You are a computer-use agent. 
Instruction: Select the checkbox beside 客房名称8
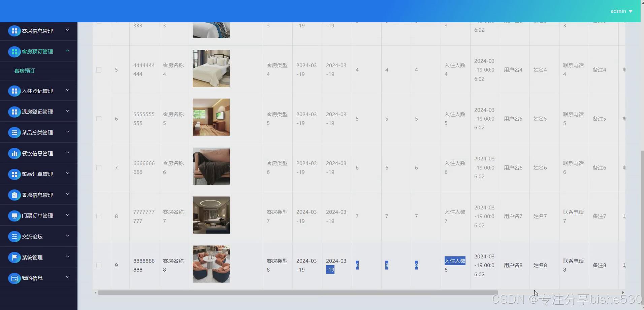pos(99,265)
